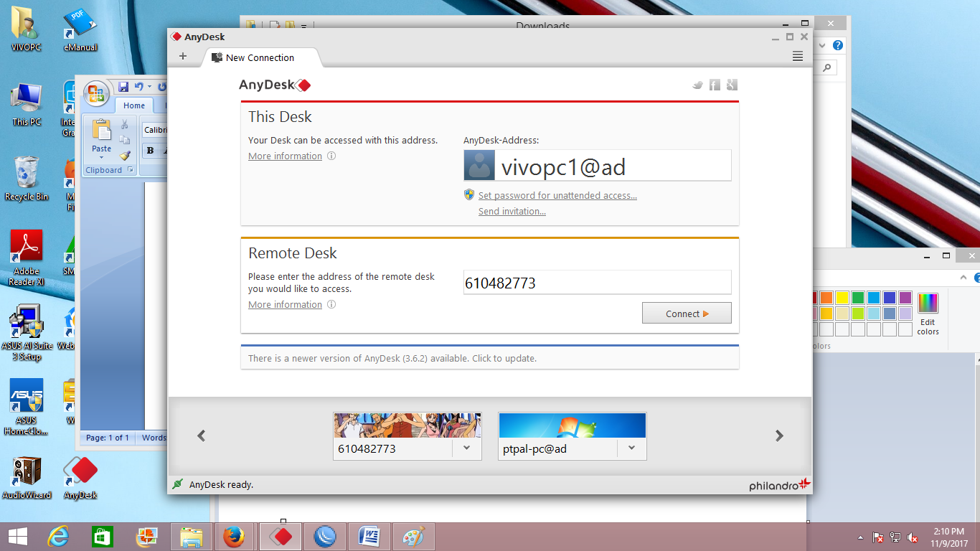Open Adobe Reader XI desktop shortcut
The height and width of the screenshot is (551, 980).
[27, 258]
